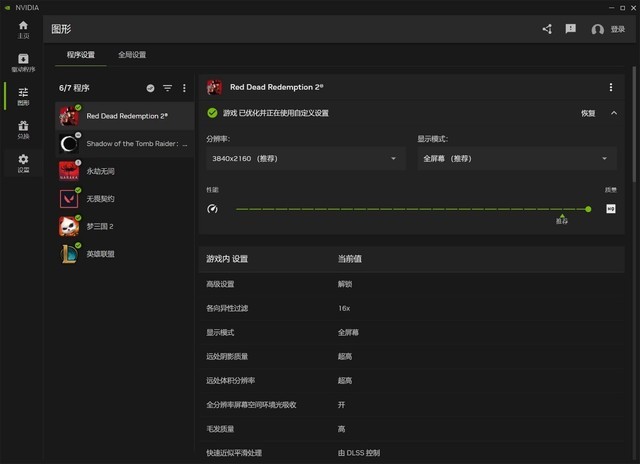Click the 无畏契约 Valorant icon
The image size is (640, 464).
[x=69, y=199]
